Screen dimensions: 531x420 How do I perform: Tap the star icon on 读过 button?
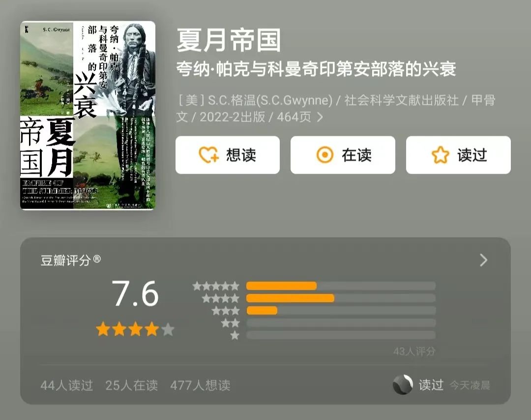coord(440,155)
